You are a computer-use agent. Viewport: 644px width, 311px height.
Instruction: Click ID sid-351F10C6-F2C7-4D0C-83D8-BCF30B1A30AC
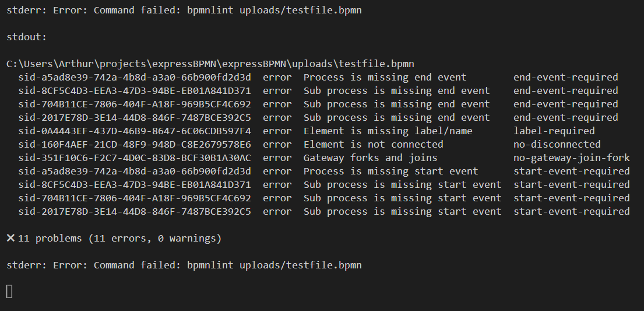[135, 158]
